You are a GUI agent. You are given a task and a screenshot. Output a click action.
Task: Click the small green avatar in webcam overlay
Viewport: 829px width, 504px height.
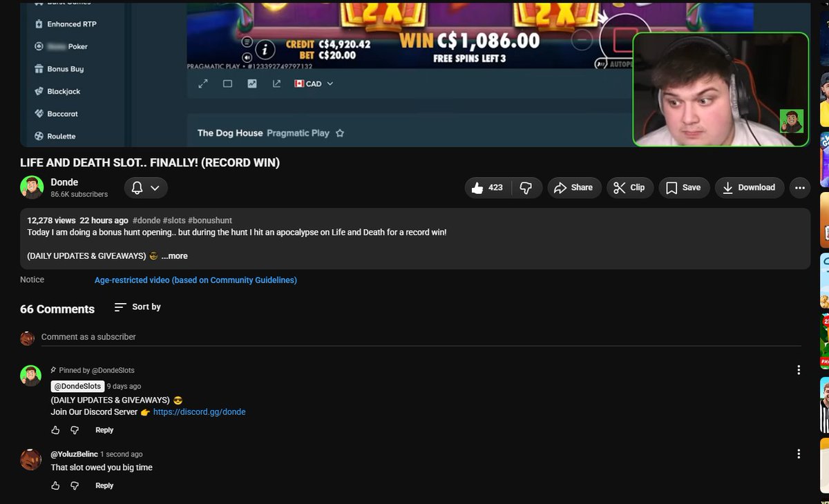click(x=792, y=121)
